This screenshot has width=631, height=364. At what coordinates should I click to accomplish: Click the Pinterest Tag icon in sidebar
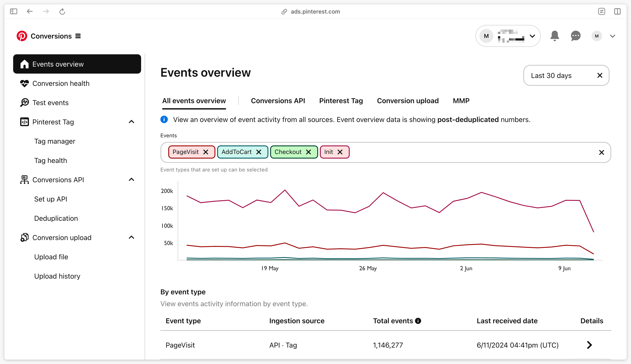tap(24, 122)
